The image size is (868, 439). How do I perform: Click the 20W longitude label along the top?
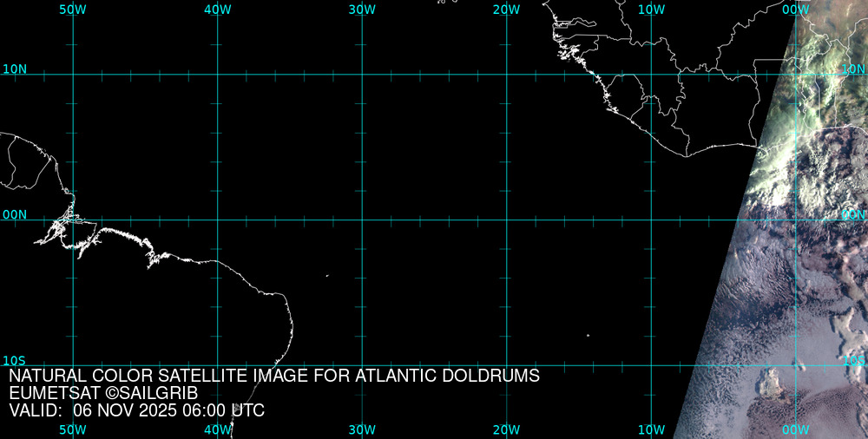(x=506, y=10)
